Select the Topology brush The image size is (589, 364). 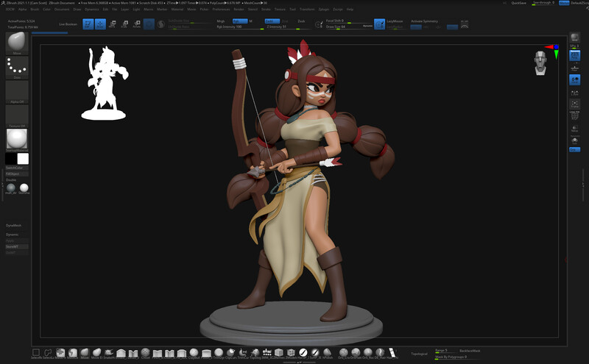(x=255, y=353)
